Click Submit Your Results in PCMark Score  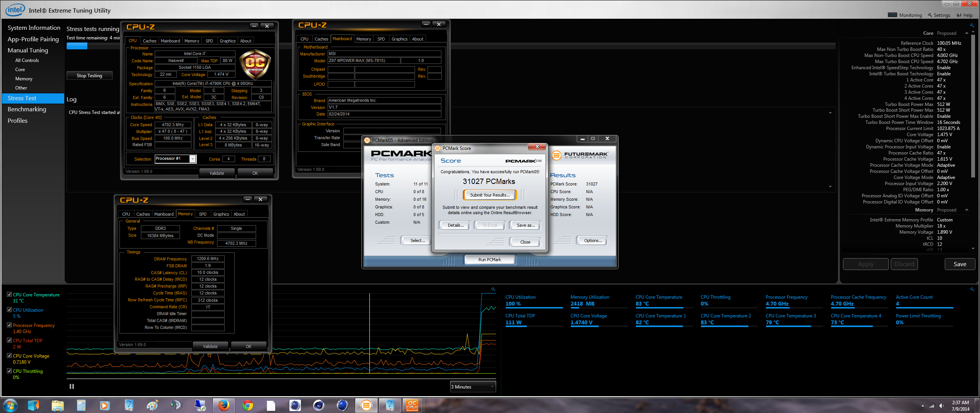[490, 195]
